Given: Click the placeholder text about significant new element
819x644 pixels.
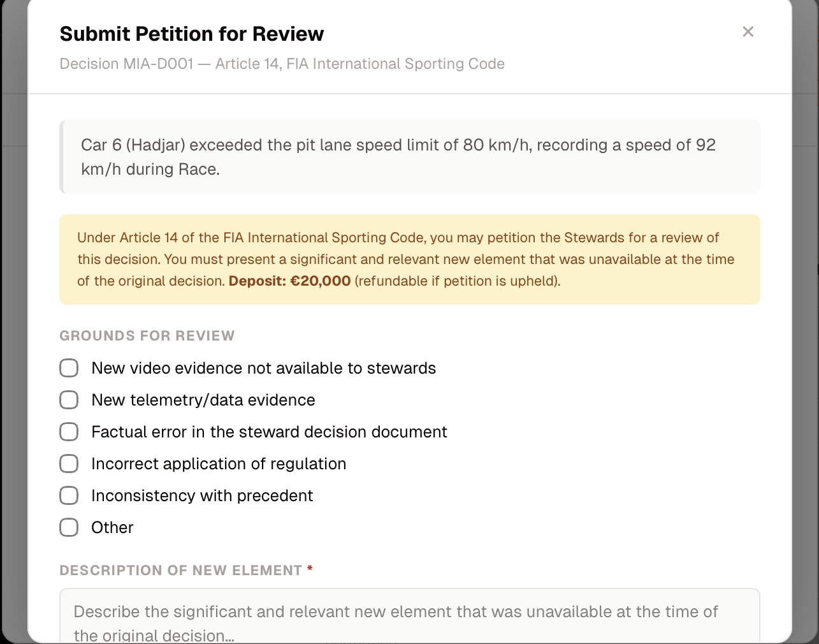Looking at the screenshot, I should pyautogui.click(x=395, y=611).
